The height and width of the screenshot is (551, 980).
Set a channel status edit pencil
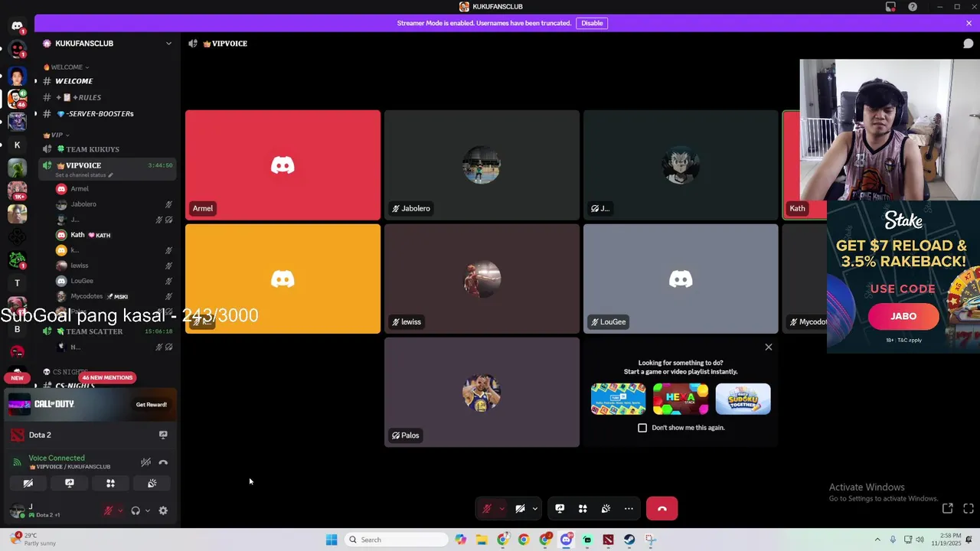(x=110, y=175)
